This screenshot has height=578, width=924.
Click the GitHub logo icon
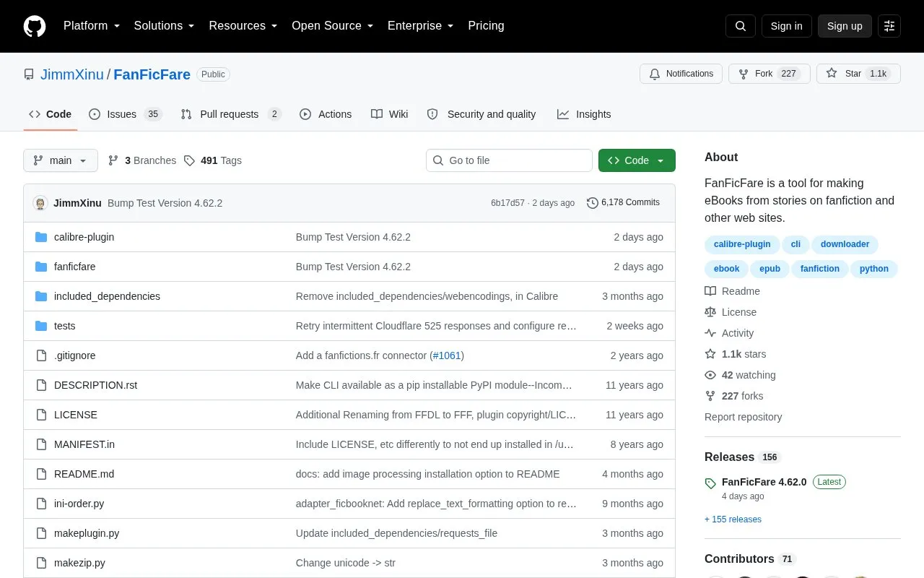(35, 26)
